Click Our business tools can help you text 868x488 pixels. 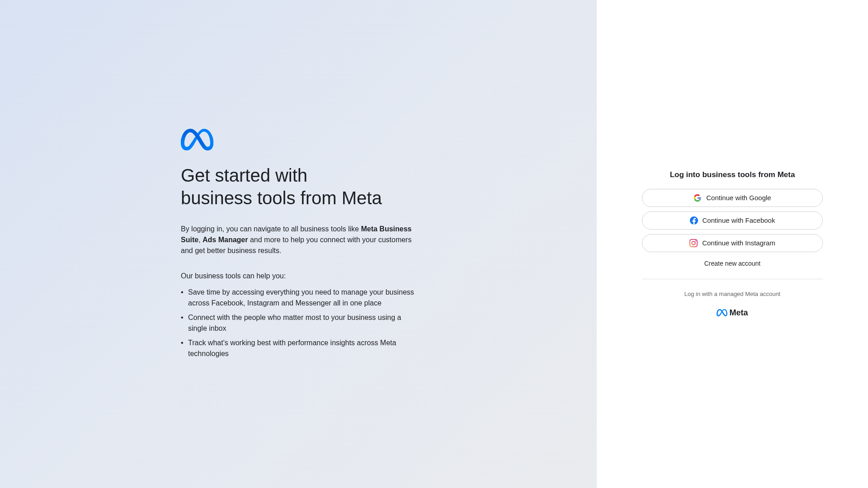(233, 276)
